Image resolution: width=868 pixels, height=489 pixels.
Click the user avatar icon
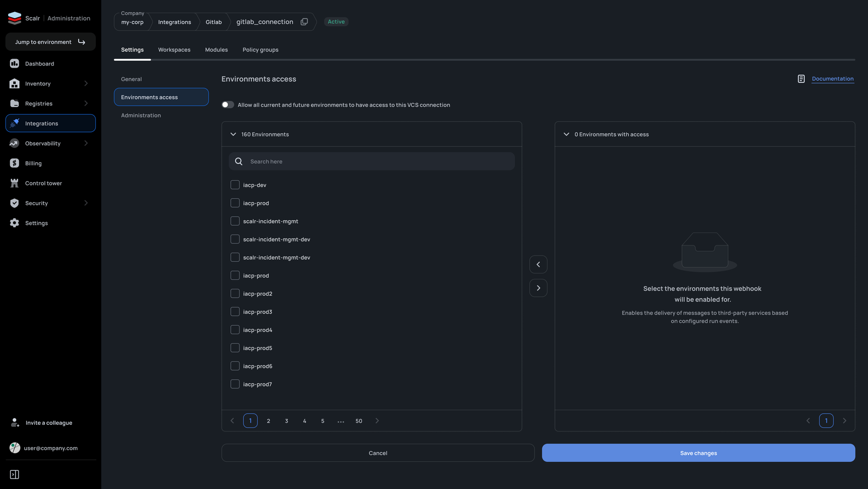point(15,448)
